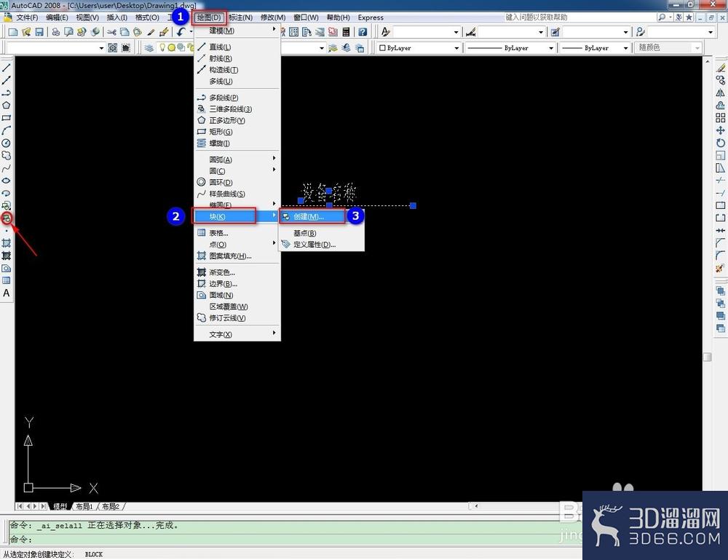The height and width of the screenshot is (560, 728).
Task: Open the text style dropdown
Action: coord(426,32)
